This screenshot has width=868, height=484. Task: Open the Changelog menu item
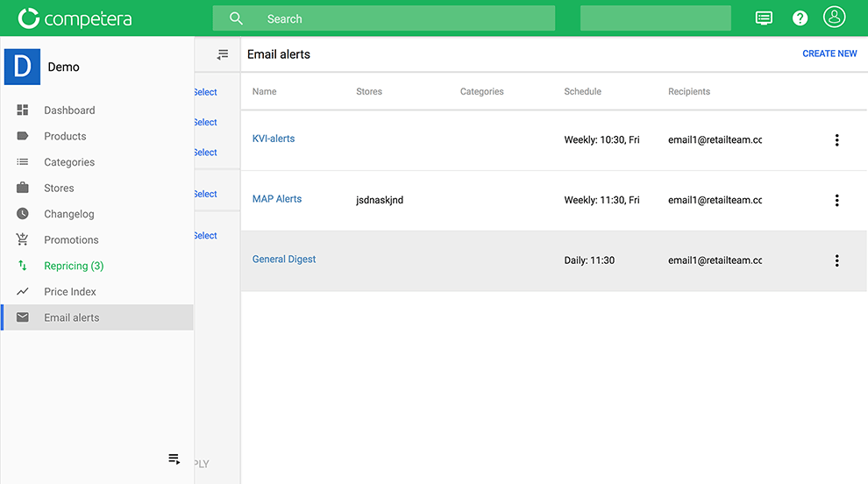[69, 214]
